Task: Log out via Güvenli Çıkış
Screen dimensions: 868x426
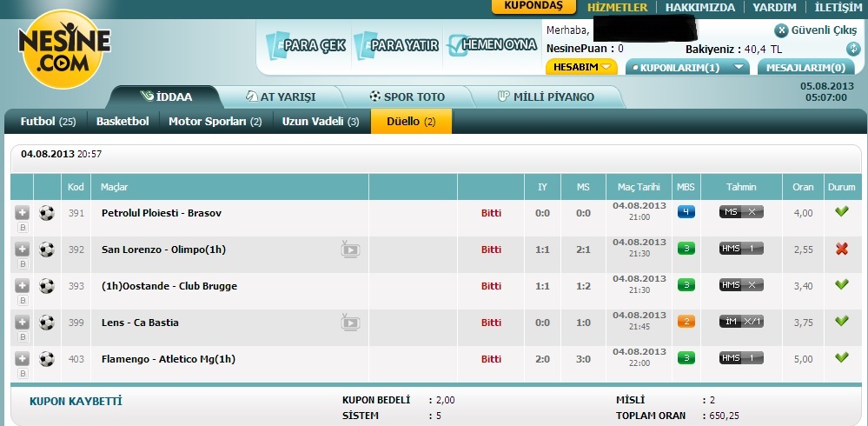Action: click(x=815, y=30)
